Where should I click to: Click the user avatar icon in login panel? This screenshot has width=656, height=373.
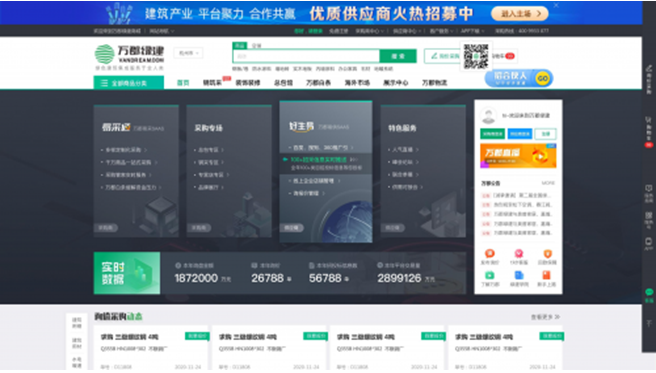point(488,116)
